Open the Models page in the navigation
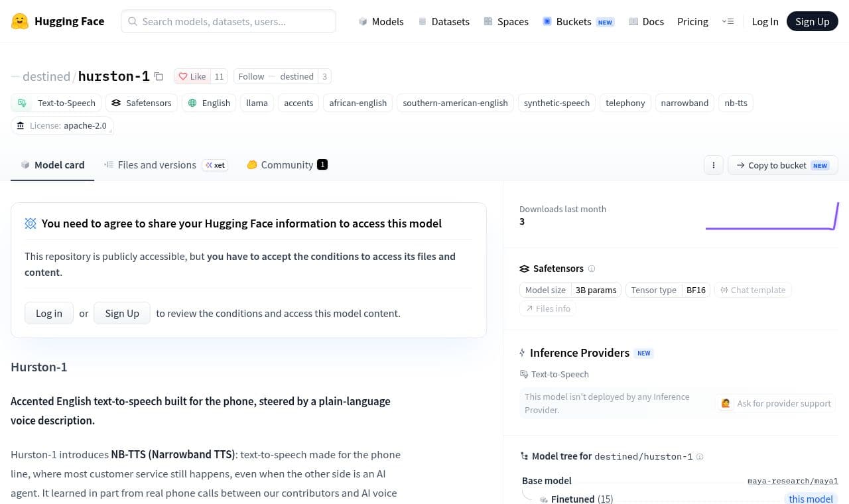Image resolution: width=849 pixels, height=504 pixels. point(381,21)
